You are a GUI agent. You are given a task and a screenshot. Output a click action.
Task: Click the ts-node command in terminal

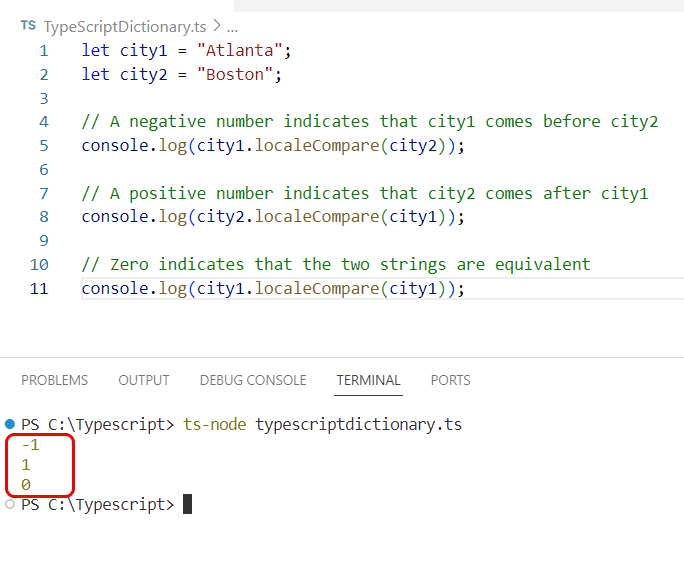215,424
